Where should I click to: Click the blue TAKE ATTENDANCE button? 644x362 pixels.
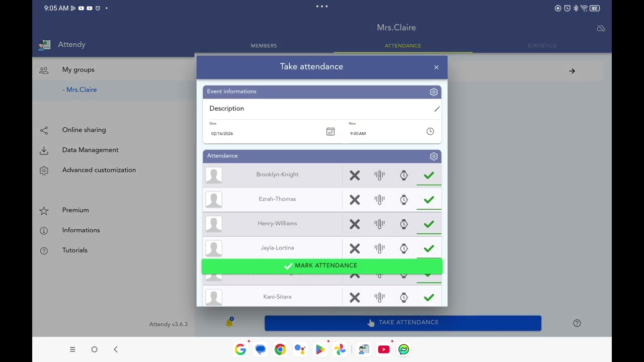coord(403,323)
